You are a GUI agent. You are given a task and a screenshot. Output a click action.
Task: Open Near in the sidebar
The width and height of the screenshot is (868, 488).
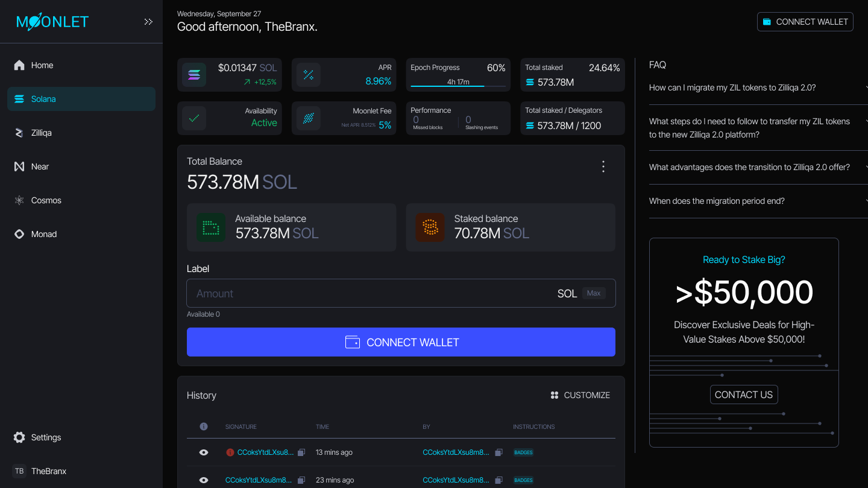point(81,166)
